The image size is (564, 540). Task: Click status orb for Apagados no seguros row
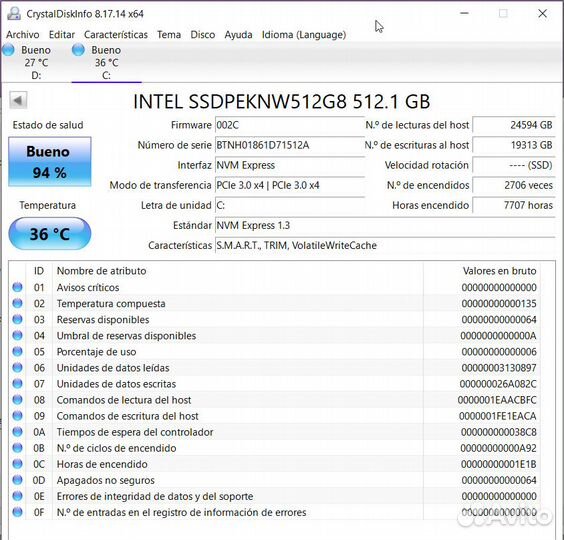(x=17, y=480)
